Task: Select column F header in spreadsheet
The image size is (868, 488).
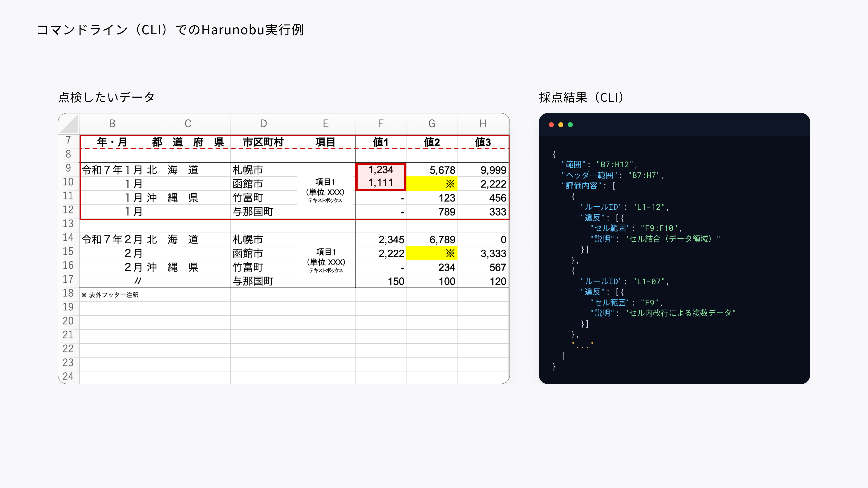Action: point(380,124)
